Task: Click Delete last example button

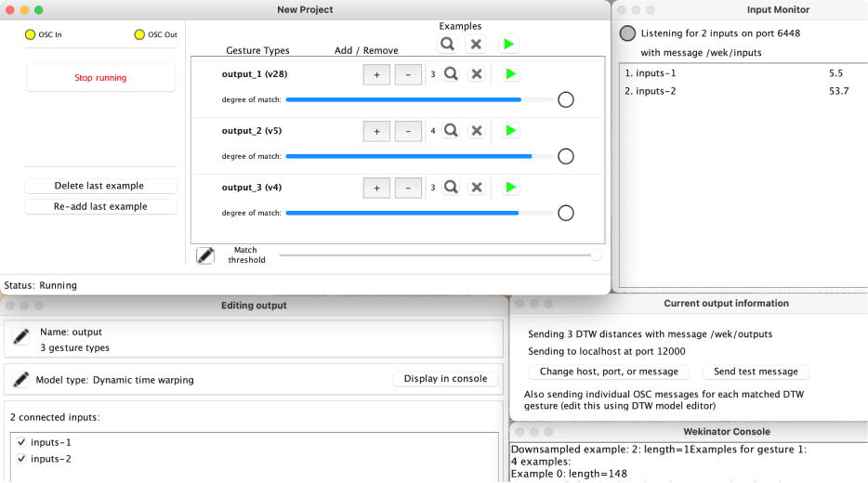Action: pos(100,186)
